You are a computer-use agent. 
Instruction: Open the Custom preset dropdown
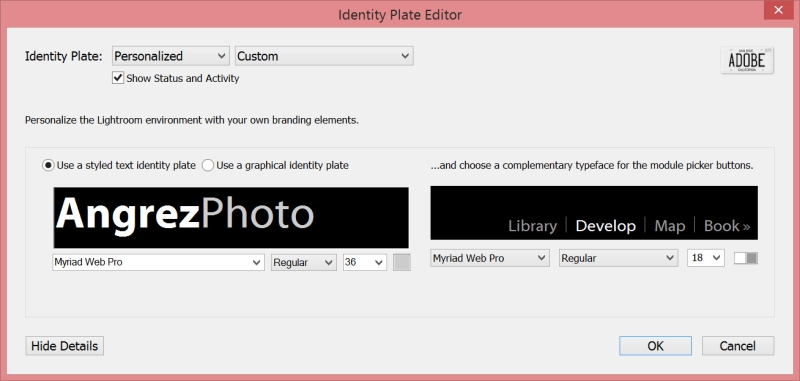click(324, 56)
